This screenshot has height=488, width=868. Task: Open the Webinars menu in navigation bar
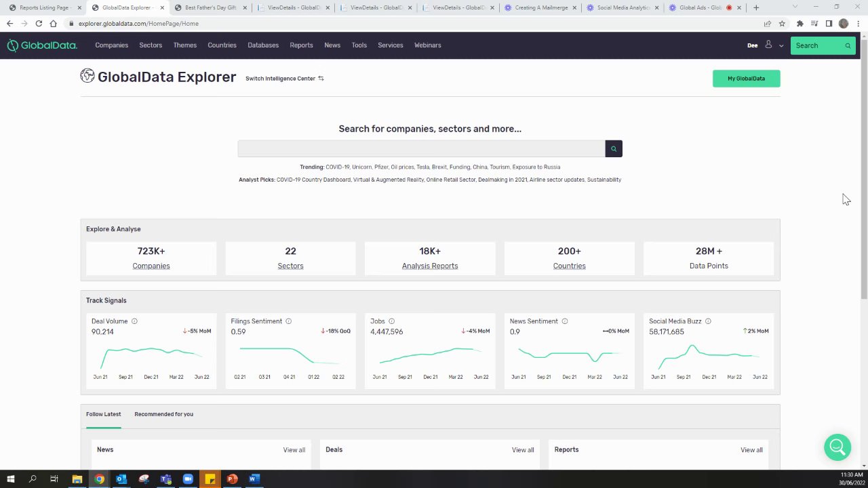point(427,45)
